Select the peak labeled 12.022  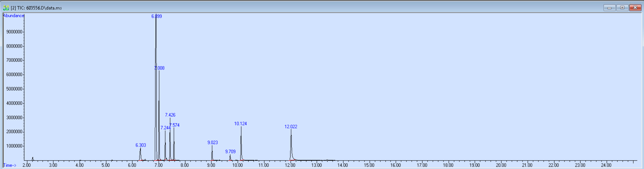click(291, 127)
